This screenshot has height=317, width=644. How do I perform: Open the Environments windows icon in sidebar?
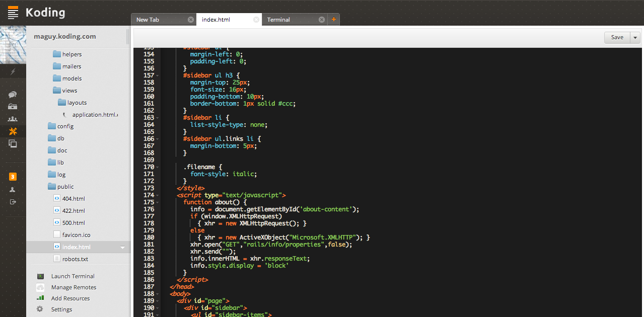[13, 143]
